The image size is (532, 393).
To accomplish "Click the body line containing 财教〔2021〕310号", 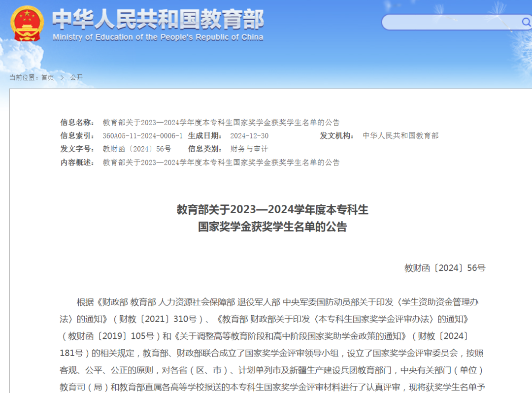I will [x=264, y=319].
